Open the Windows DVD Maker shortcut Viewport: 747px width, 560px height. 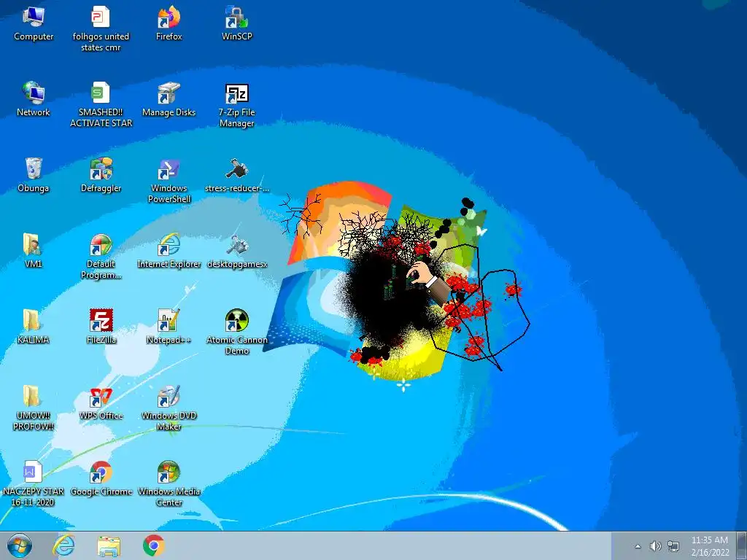[169, 408]
